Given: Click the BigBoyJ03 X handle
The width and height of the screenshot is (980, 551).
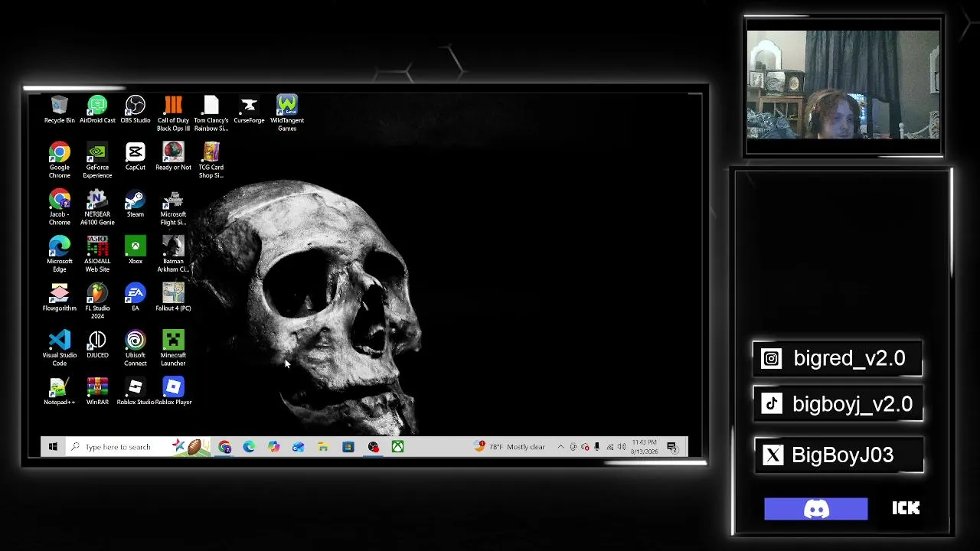Looking at the screenshot, I should (x=838, y=455).
